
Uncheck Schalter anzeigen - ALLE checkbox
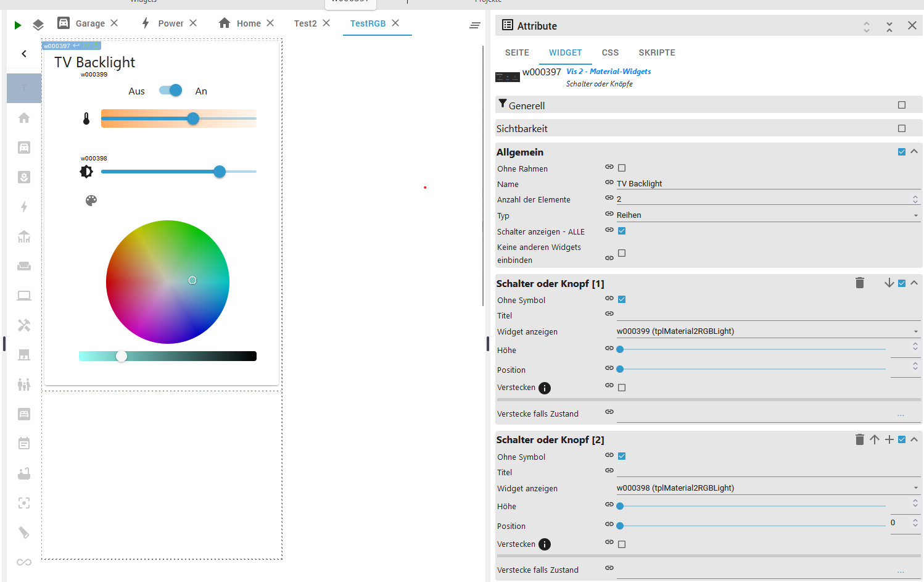[622, 231]
